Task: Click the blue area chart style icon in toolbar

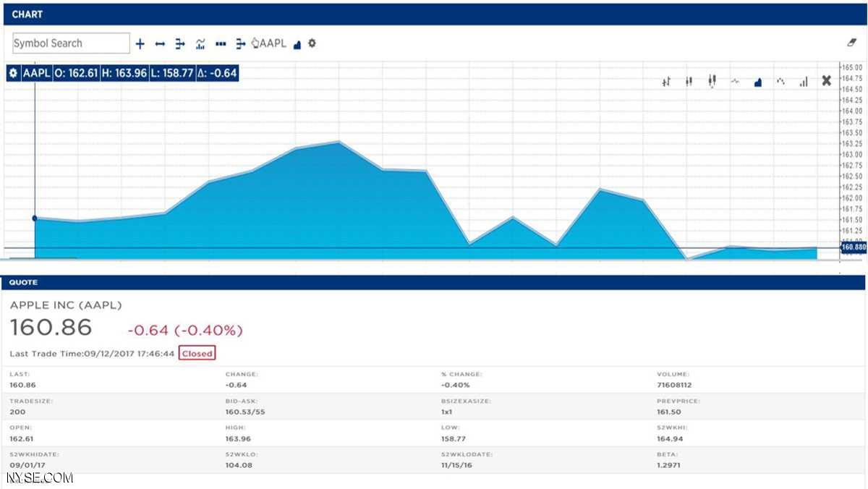Action: pos(297,44)
